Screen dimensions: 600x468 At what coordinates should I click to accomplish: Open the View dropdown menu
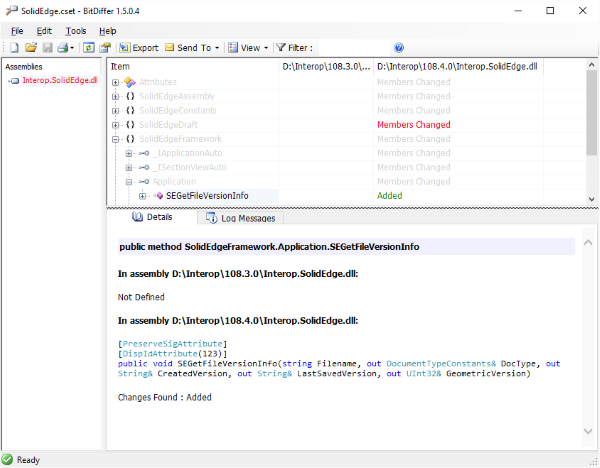tap(248, 48)
